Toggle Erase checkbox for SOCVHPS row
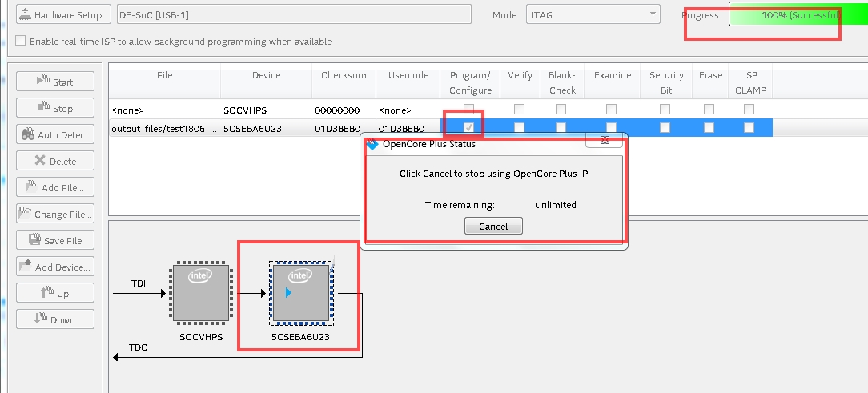The height and width of the screenshot is (393, 868). click(709, 109)
